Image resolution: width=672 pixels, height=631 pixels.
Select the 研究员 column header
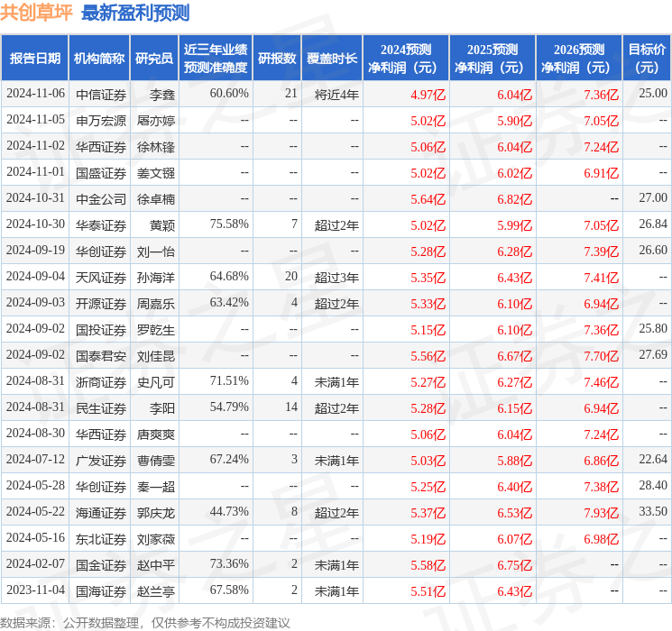click(154, 59)
